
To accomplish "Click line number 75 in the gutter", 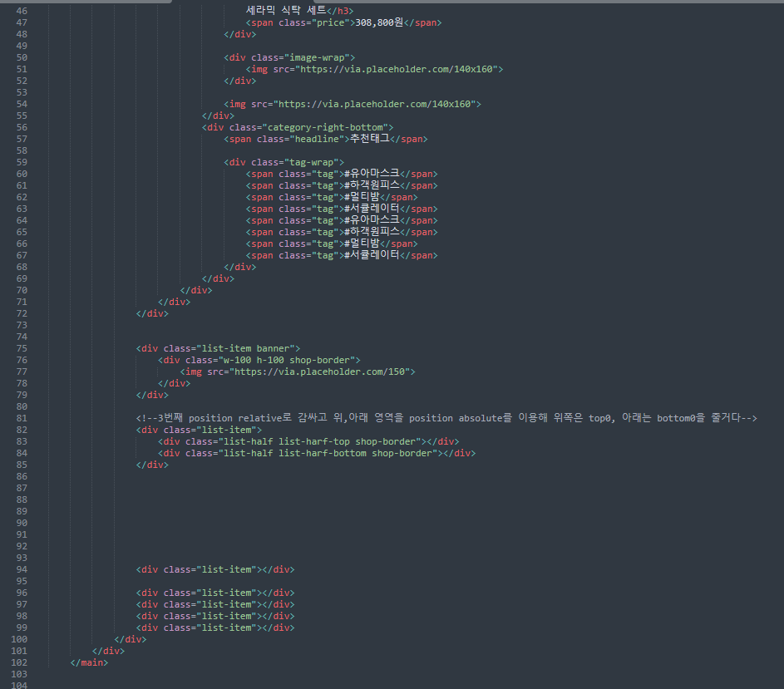I will click(22, 348).
